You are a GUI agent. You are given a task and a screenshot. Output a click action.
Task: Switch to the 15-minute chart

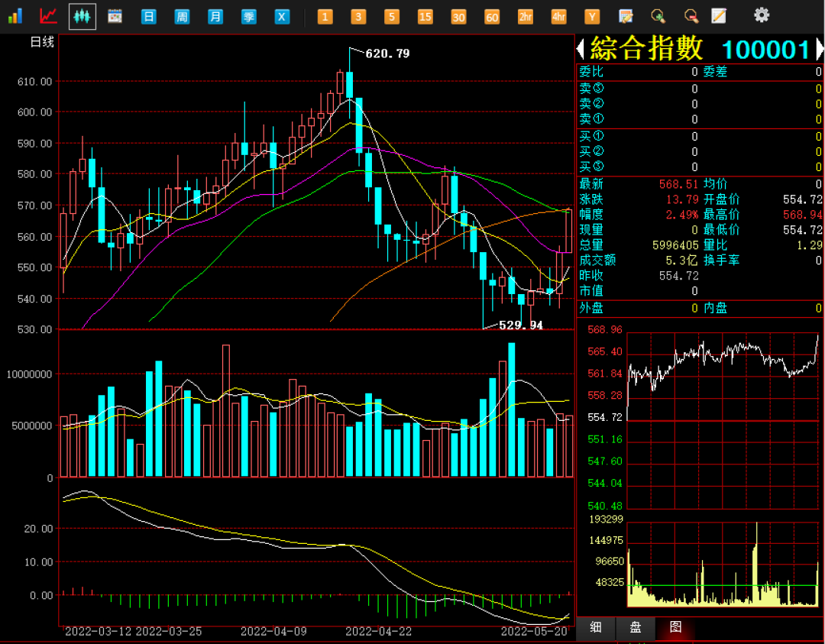(425, 17)
